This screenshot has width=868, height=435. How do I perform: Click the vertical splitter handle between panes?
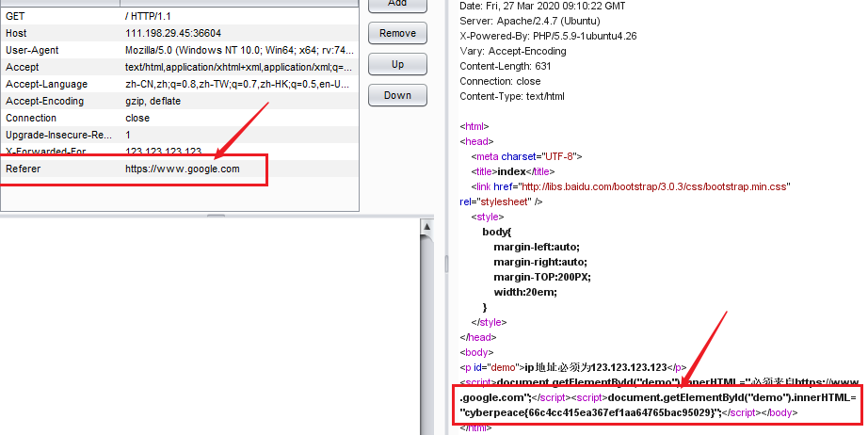(x=447, y=264)
